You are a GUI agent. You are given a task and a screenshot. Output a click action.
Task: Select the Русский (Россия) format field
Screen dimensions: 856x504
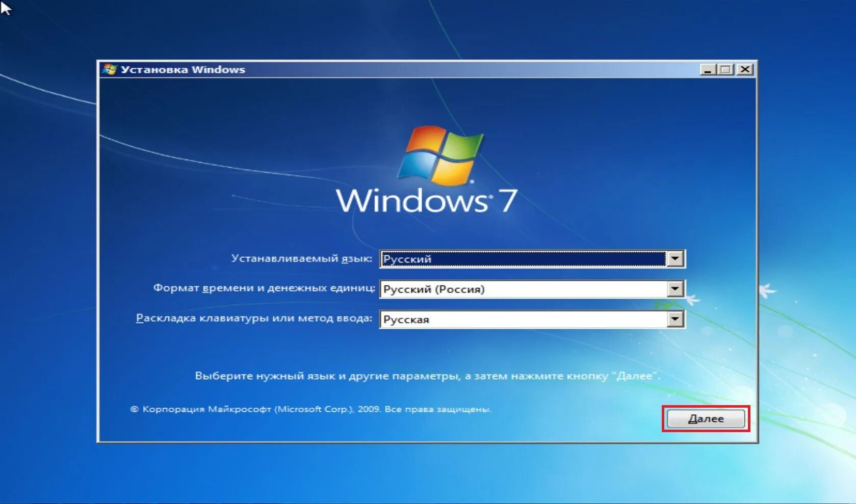pos(520,288)
